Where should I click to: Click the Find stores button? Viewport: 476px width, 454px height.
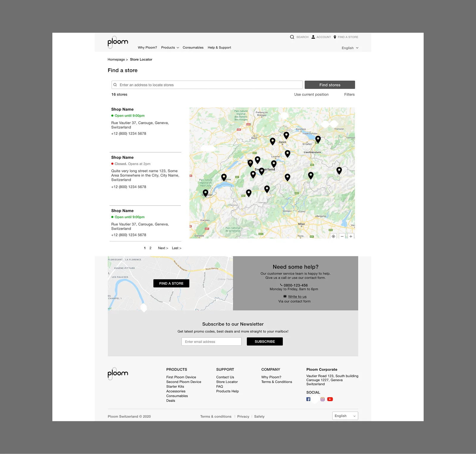pyautogui.click(x=330, y=85)
